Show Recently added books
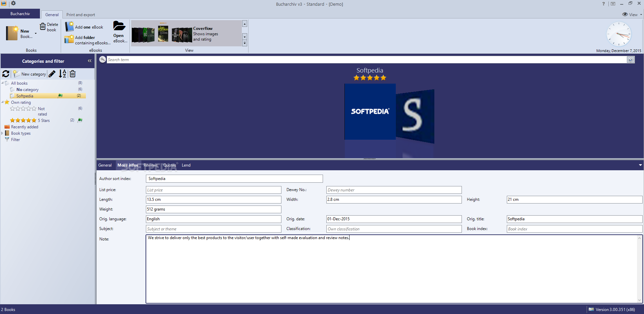The width and height of the screenshot is (644, 314). pyautogui.click(x=24, y=127)
